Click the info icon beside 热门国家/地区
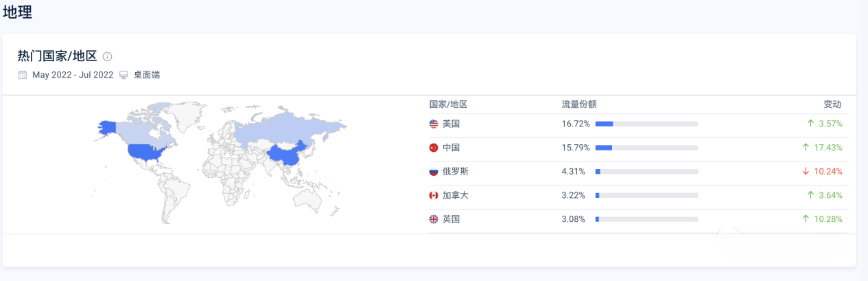This screenshot has height=281, width=868. [x=108, y=57]
